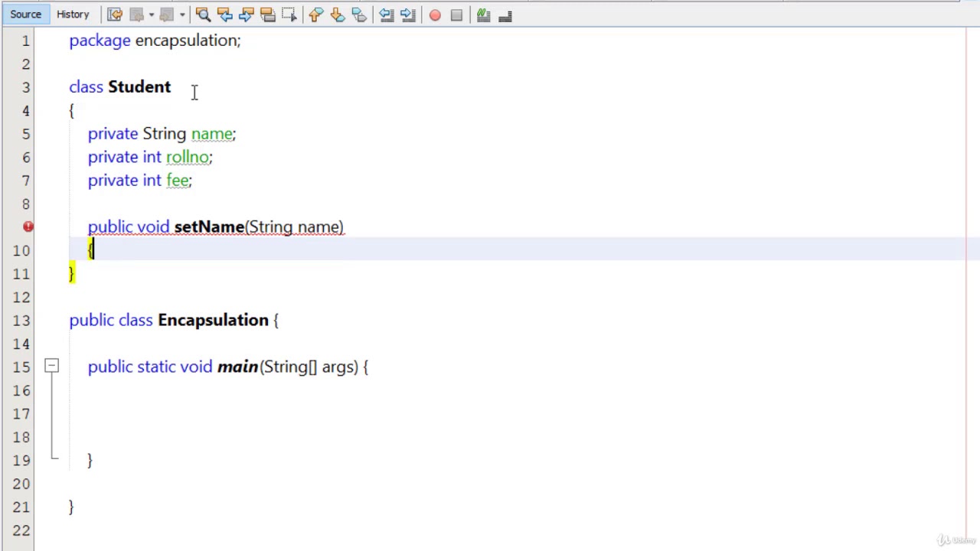
Task: Collapse the main method code fold
Action: (x=51, y=367)
